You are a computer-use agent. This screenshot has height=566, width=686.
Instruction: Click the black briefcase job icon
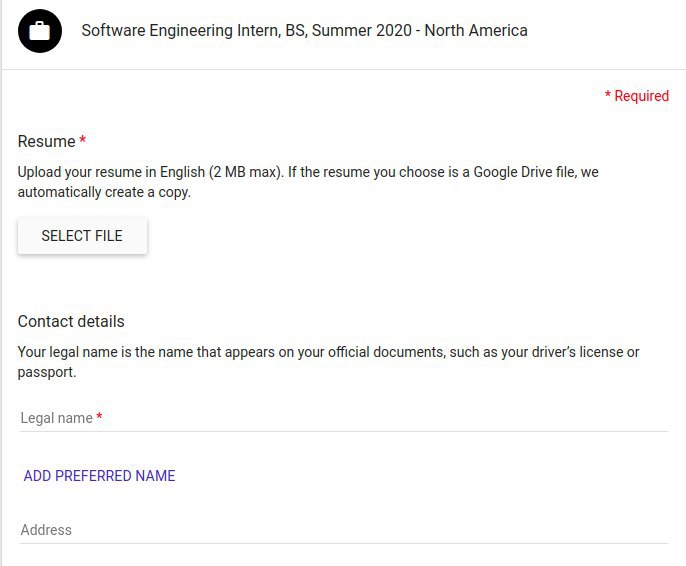pyautogui.click(x=40, y=31)
